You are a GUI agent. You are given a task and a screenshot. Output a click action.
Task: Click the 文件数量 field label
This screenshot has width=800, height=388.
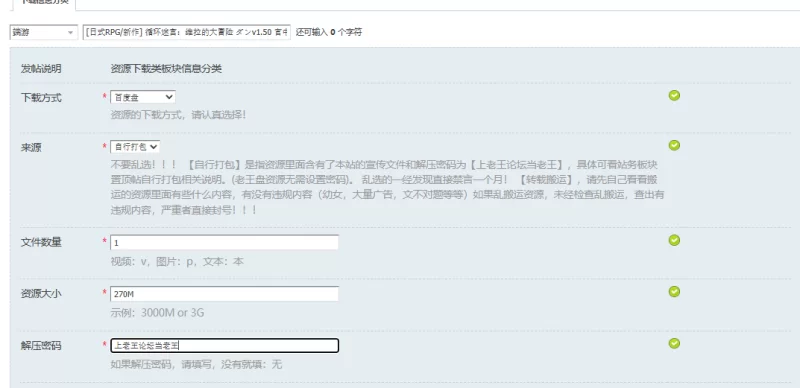coord(41,242)
